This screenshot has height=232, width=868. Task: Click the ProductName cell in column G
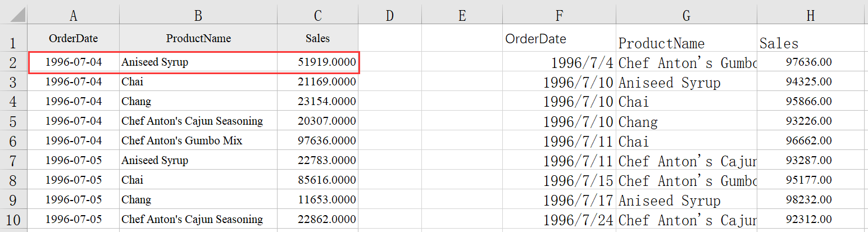point(687,38)
